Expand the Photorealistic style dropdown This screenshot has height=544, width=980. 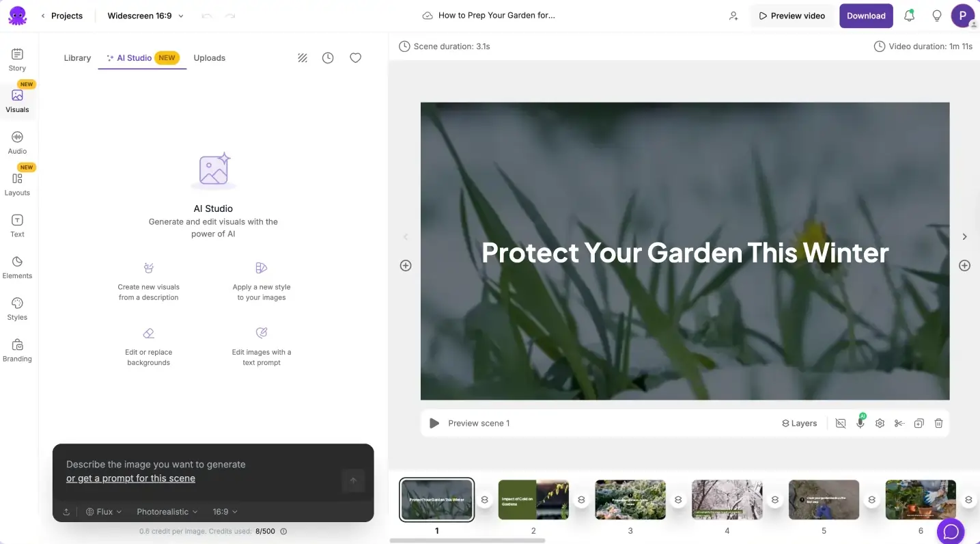point(166,511)
